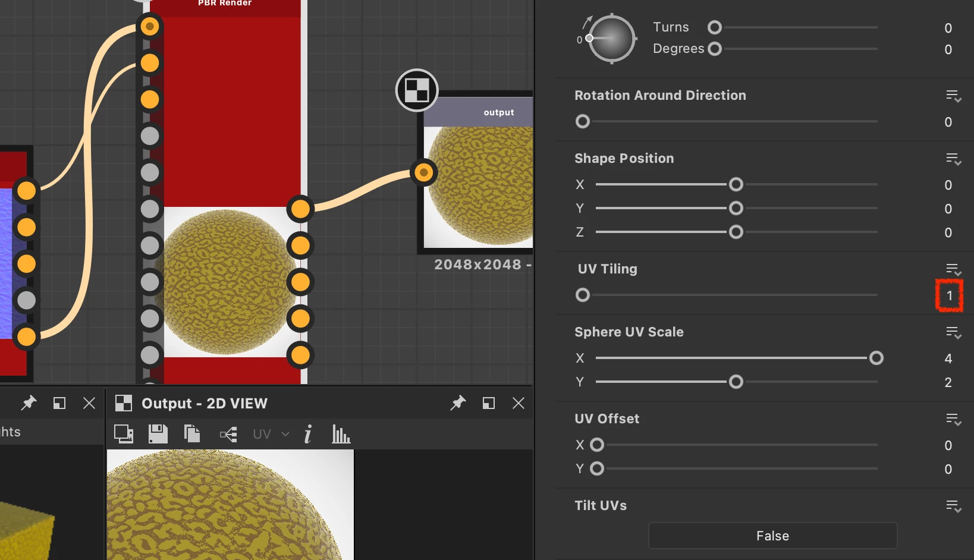Open Rotation Around Direction options menu icon
The image size is (974, 560).
[954, 96]
